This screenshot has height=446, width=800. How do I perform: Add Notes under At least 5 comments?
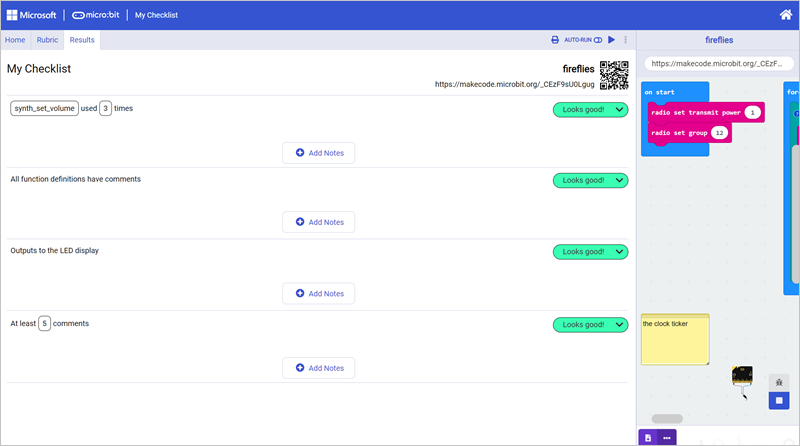318,368
